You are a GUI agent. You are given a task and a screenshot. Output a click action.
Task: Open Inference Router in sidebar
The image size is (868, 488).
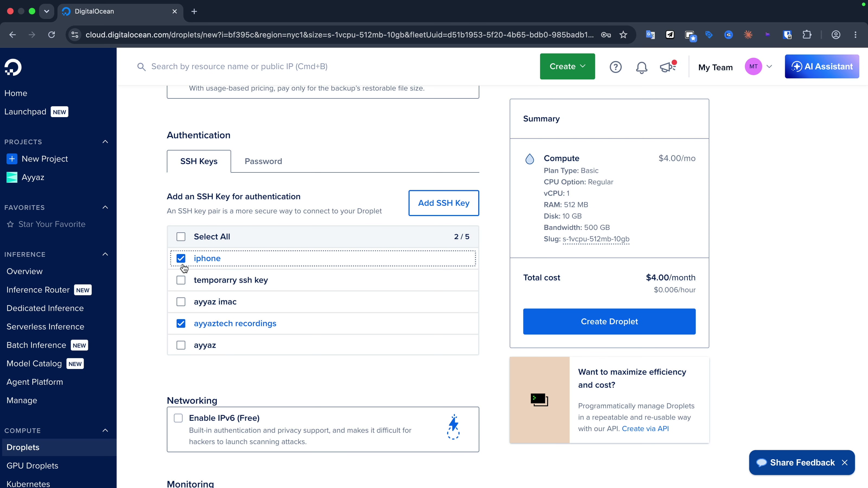click(38, 290)
